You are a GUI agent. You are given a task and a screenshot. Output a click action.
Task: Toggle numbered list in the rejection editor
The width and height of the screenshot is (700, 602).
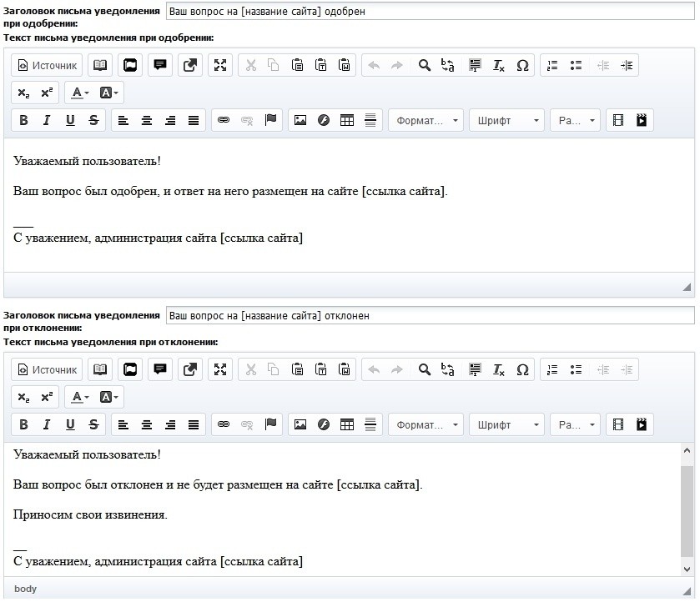tap(551, 369)
